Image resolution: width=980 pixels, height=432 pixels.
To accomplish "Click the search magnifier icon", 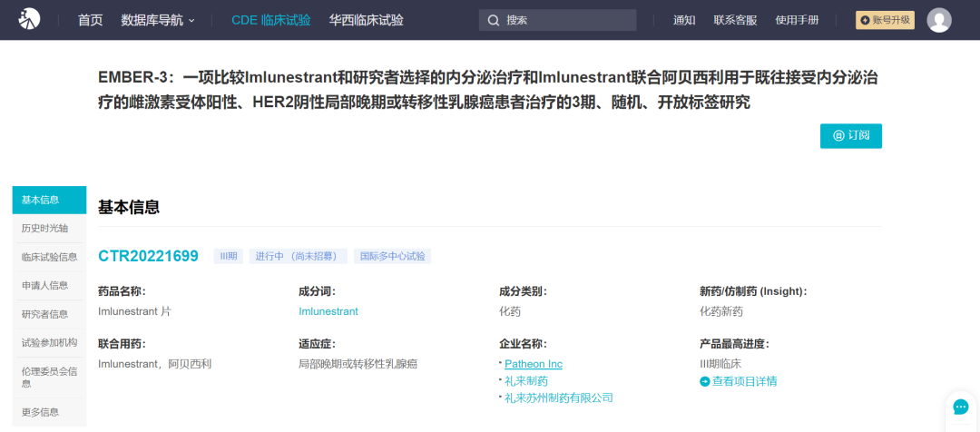I will click(493, 20).
